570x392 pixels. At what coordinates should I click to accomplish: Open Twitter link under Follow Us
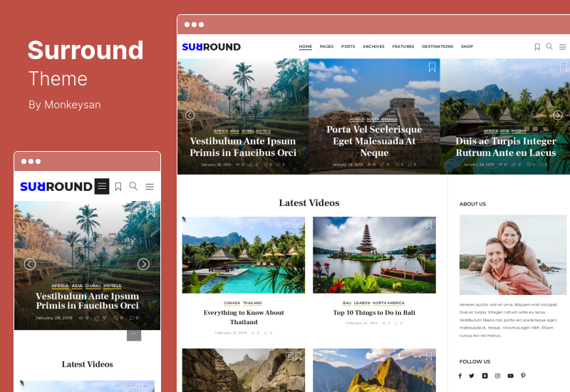tap(472, 376)
